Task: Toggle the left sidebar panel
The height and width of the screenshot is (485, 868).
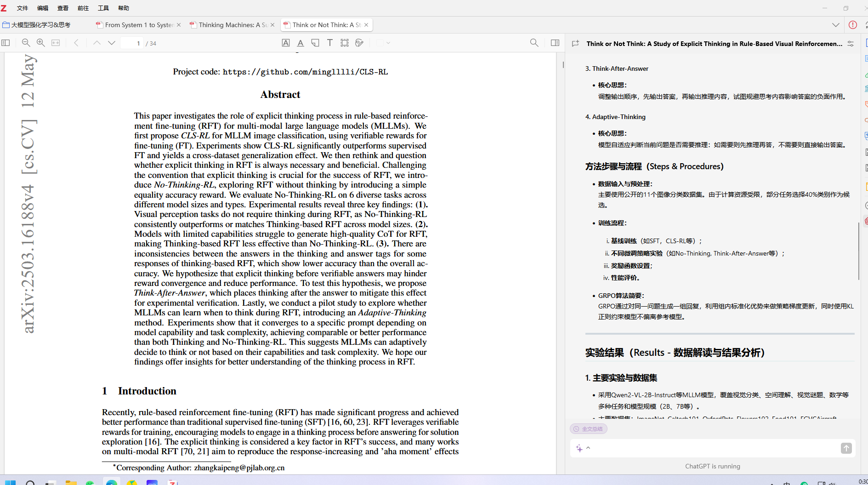Action: coord(6,43)
